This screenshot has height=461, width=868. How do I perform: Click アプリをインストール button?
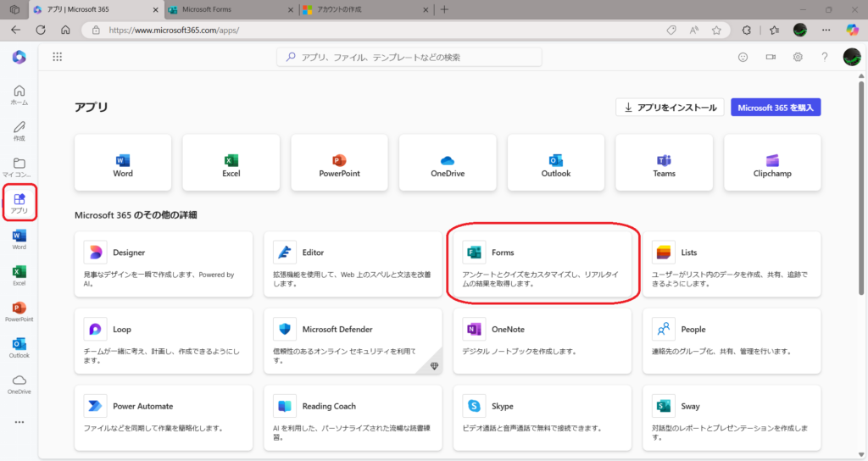tap(670, 108)
